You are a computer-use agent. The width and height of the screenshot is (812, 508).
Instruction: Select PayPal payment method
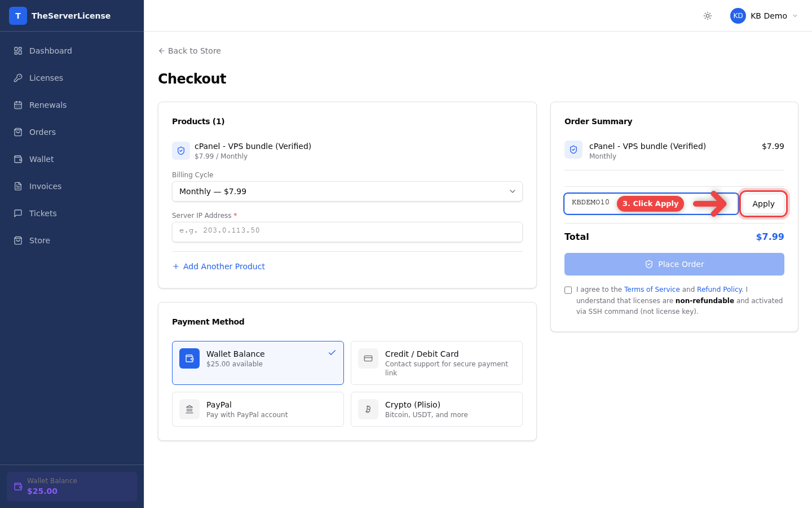point(258,409)
